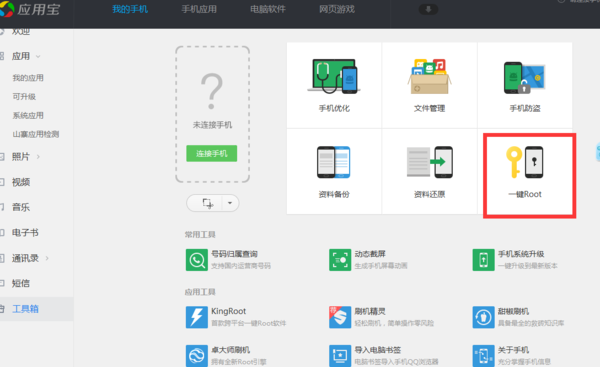Open the 手机防盗 anti-theft tile
The width and height of the screenshot is (600, 367).
pyautogui.click(x=525, y=85)
